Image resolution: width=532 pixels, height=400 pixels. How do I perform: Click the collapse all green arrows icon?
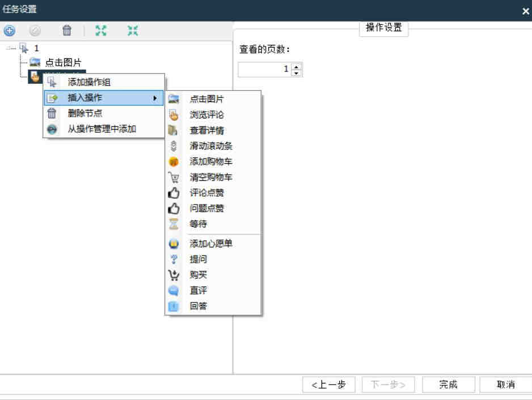[x=133, y=31]
